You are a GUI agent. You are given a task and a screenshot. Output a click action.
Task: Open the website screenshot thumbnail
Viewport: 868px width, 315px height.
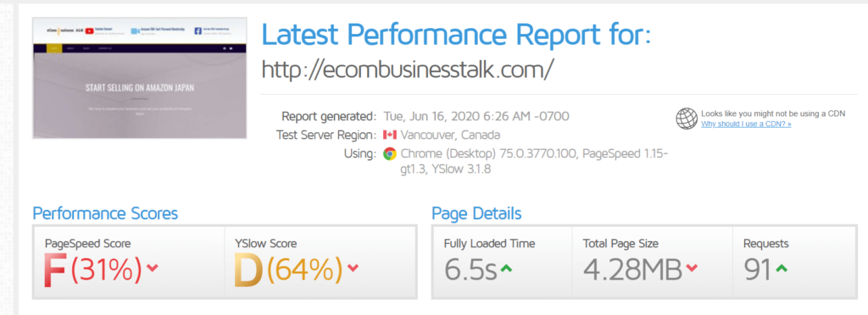[140, 78]
